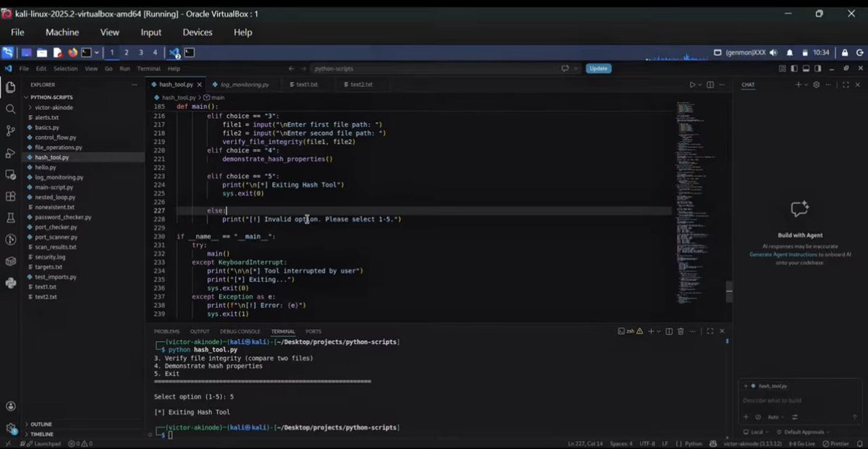Click the editor vertical scrollbar
Viewport: 868px width, 449px height.
click(x=729, y=291)
